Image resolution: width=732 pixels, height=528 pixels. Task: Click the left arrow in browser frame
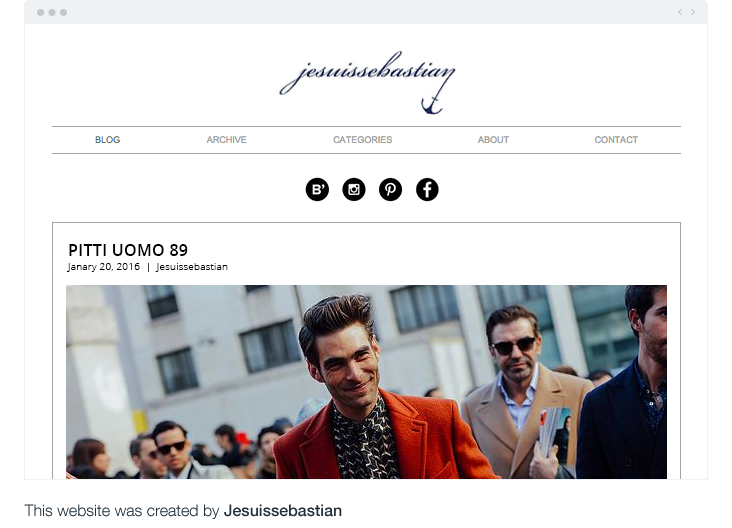click(680, 12)
